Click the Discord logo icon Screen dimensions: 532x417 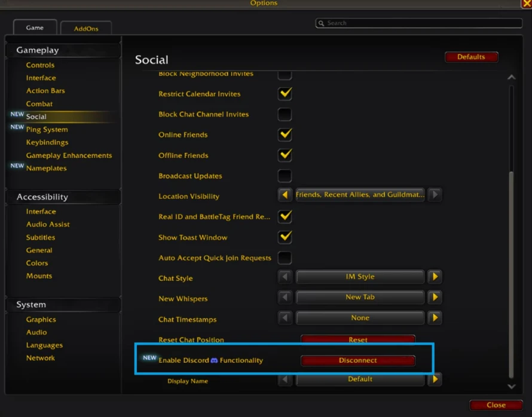coord(214,360)
